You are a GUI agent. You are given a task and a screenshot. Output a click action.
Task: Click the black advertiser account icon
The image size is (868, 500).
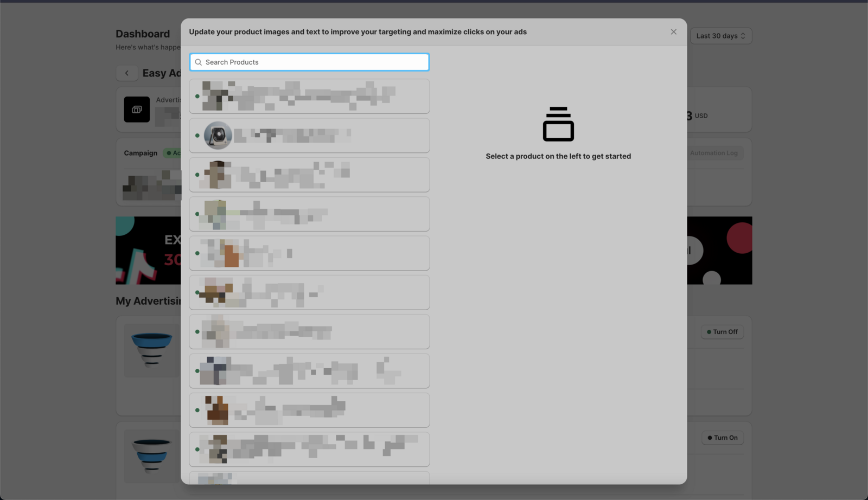click(137, 110)
